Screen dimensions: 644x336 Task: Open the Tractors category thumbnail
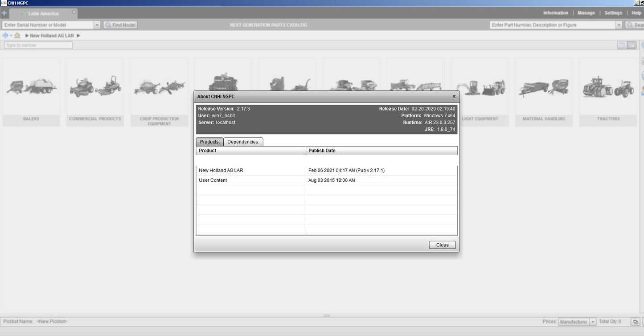[x=608, y=91]
